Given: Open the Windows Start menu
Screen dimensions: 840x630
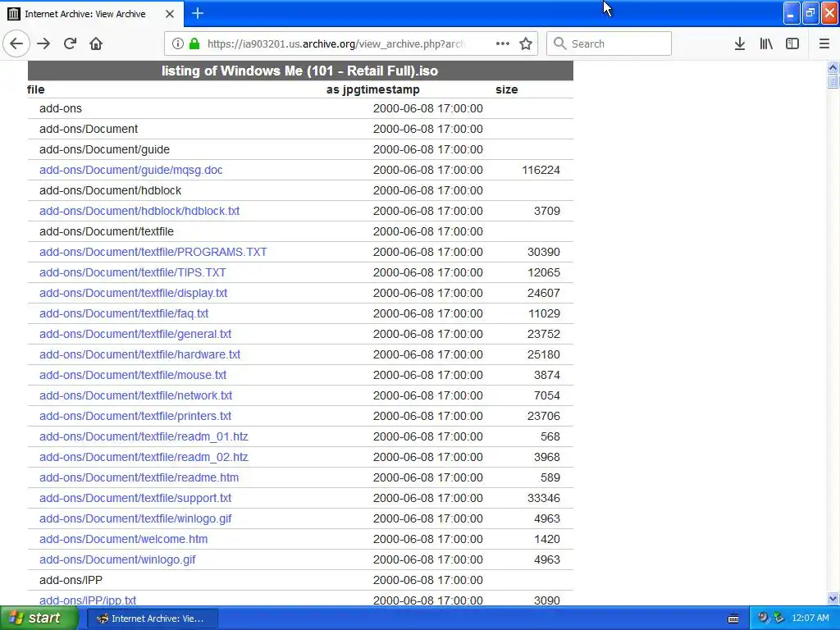Looking at the screenshot, I should pos(39,619).
